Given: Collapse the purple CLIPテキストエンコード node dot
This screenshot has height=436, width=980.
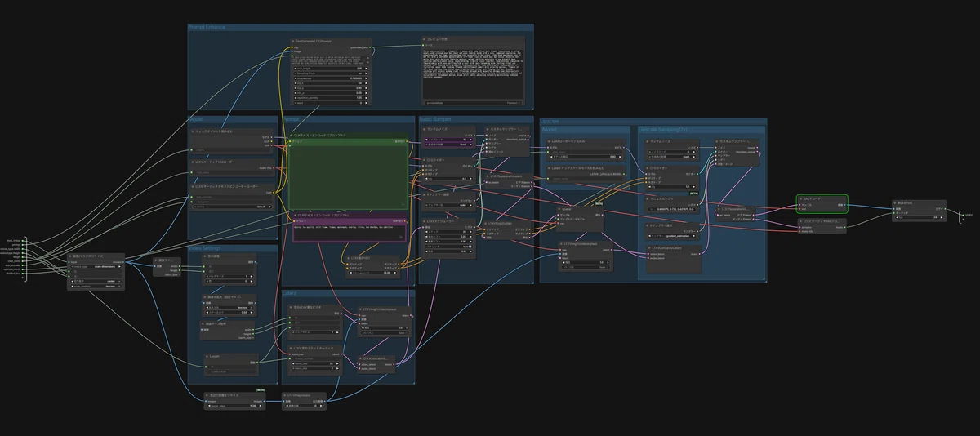Looking at the screenshot, I should click(296, 215).
